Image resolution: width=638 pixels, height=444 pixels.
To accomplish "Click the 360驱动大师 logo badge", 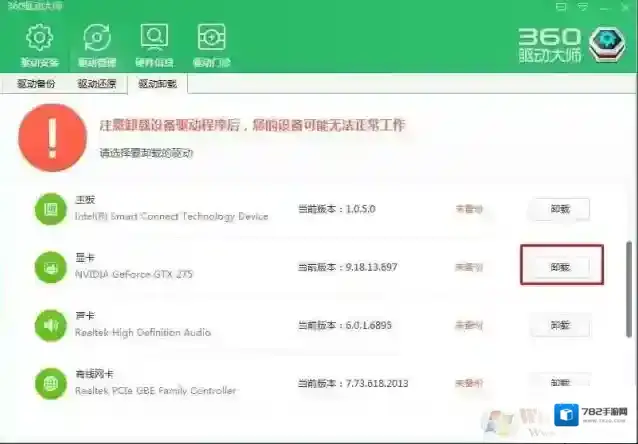I will click(x=606, y=43).
